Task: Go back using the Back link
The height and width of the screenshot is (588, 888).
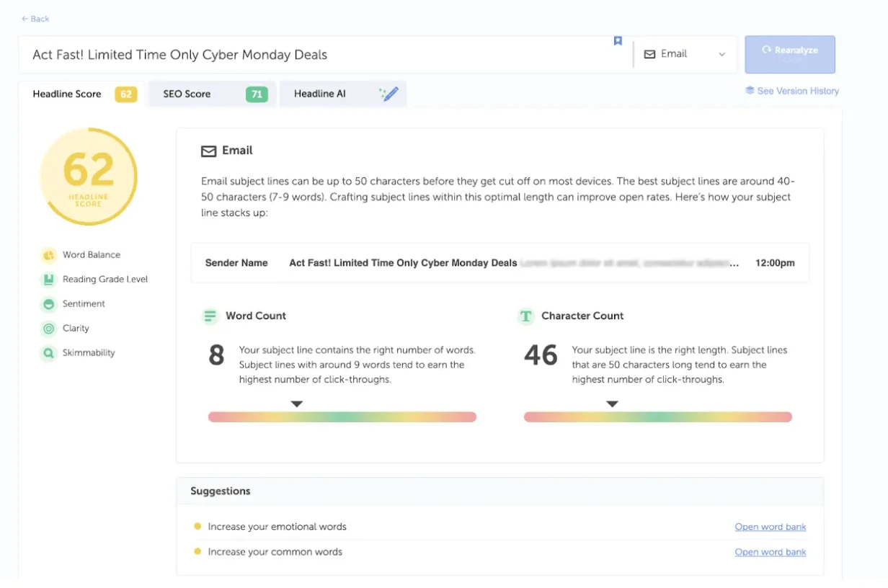Action: 35,19
